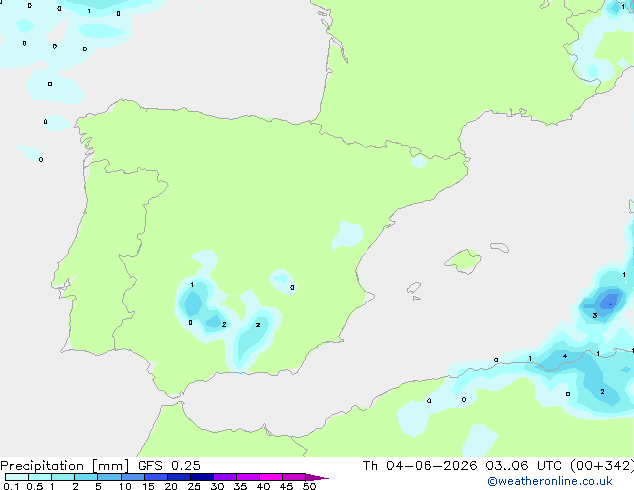
Task: Click the 40–45 mm magenta legend swatch
Action: click(x=271, y=477)
